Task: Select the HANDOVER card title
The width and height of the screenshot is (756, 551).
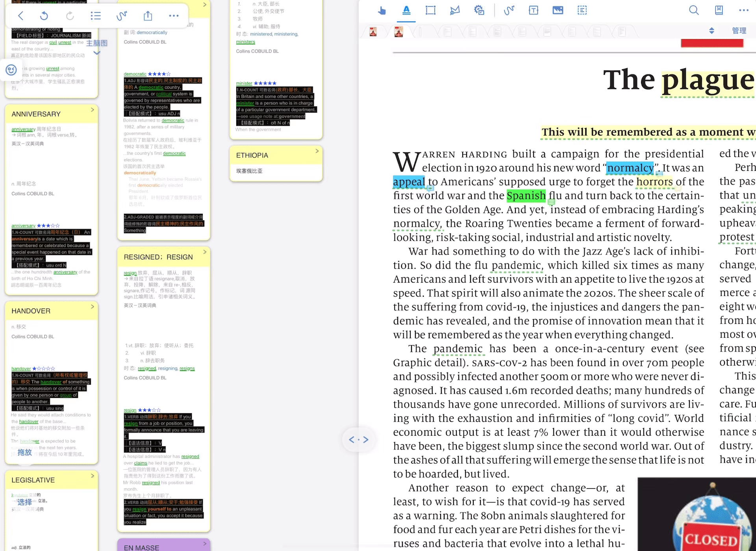Action: (x=31, y=311)
